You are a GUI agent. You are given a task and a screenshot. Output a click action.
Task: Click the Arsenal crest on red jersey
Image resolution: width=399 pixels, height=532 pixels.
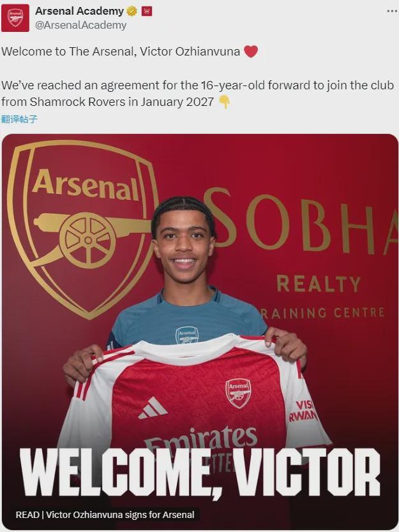tap(237, 392)
